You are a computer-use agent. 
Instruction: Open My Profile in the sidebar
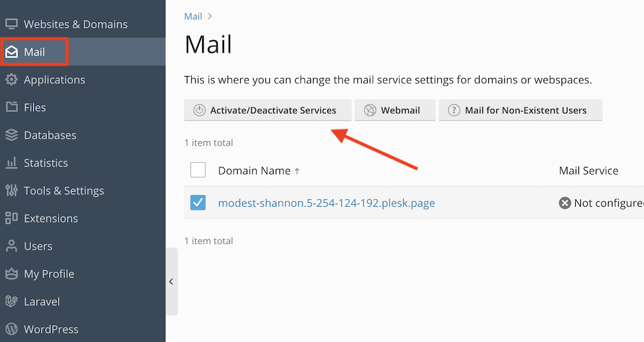click(49, 274)
